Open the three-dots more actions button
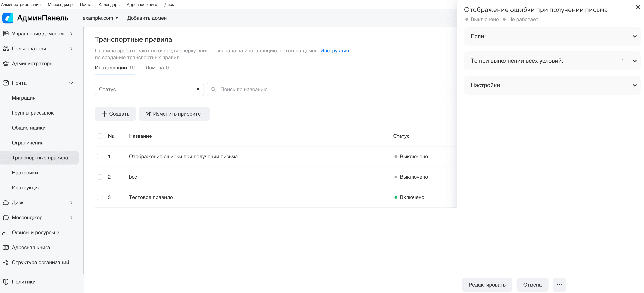 559,285
